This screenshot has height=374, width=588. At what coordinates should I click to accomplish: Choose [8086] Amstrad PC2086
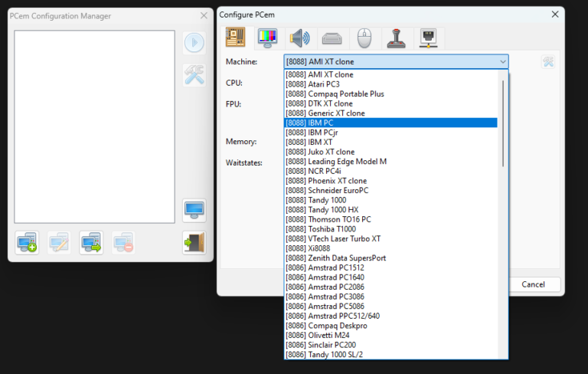coord(390,287)
